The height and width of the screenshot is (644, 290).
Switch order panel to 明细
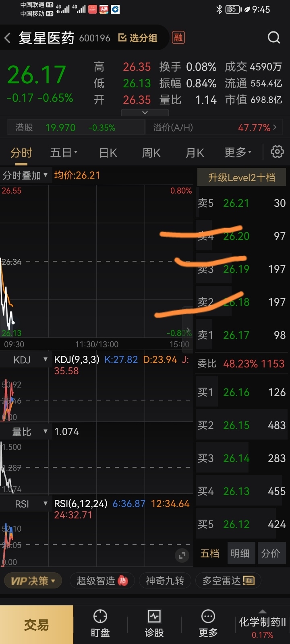240,553
